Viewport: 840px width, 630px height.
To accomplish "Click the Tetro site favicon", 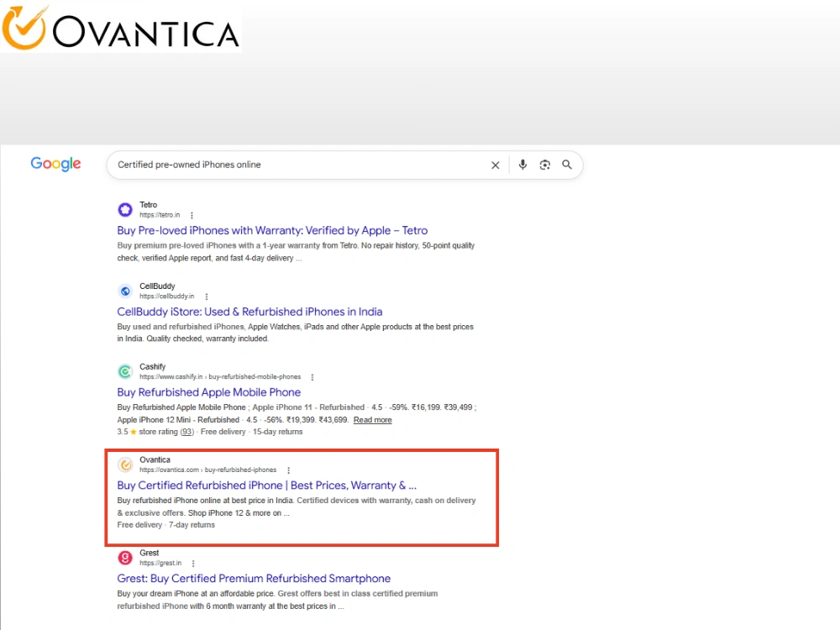I will (x=125, y=209).
